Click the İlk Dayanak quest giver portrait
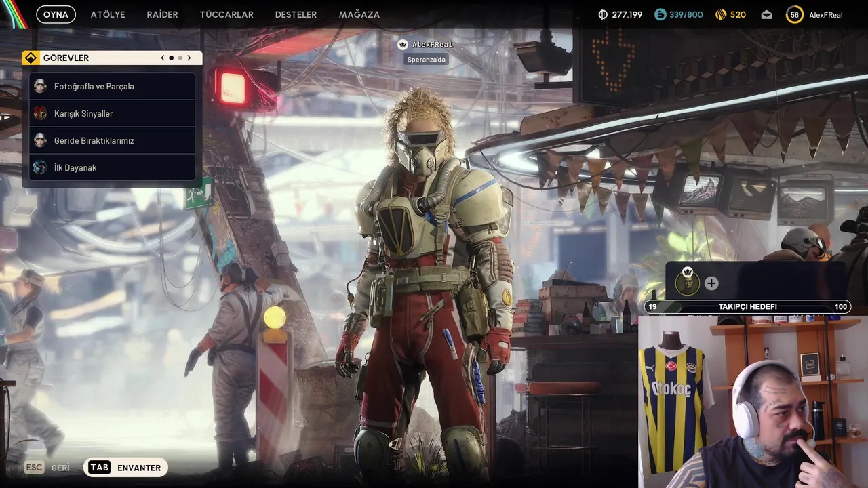 (x=40, y=167)
